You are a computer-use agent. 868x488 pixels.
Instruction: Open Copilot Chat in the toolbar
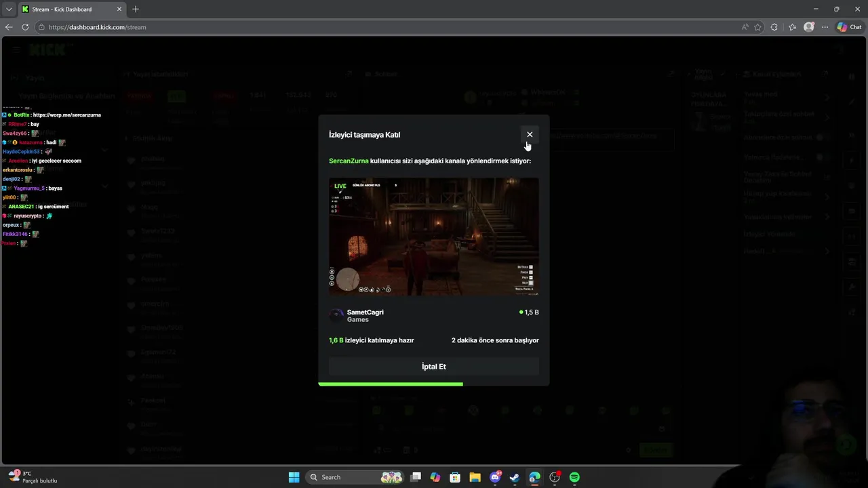(849, 27)
